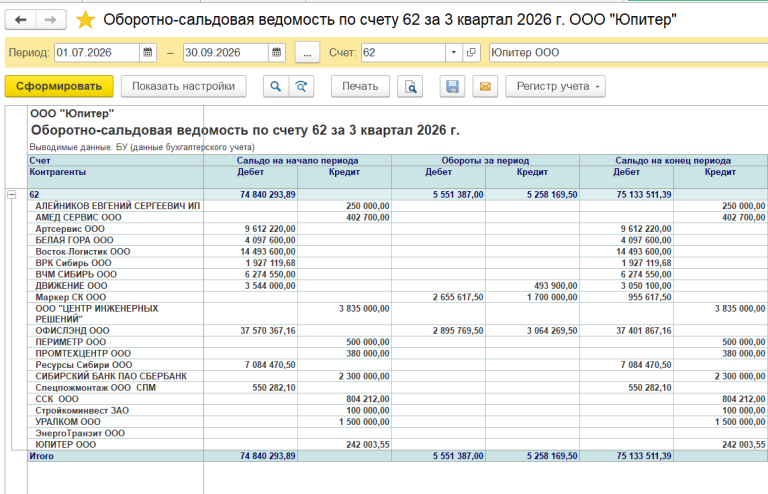This screenshot has height=494, width=768.
Task: Open Показать настройки settings button
Action: [184, 86]
